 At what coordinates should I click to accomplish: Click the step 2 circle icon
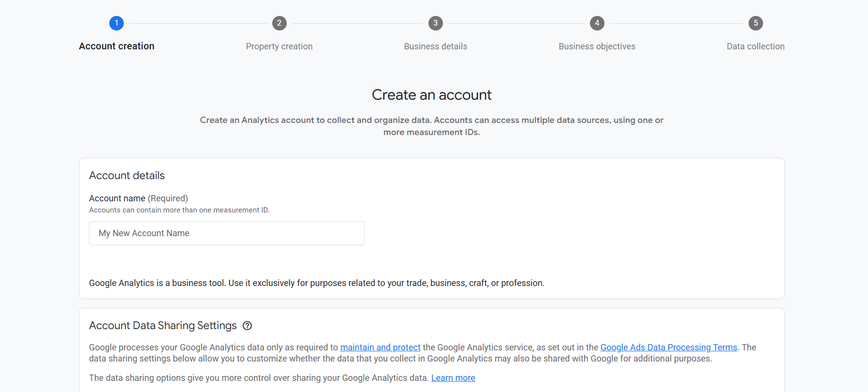tap(279, 23)
